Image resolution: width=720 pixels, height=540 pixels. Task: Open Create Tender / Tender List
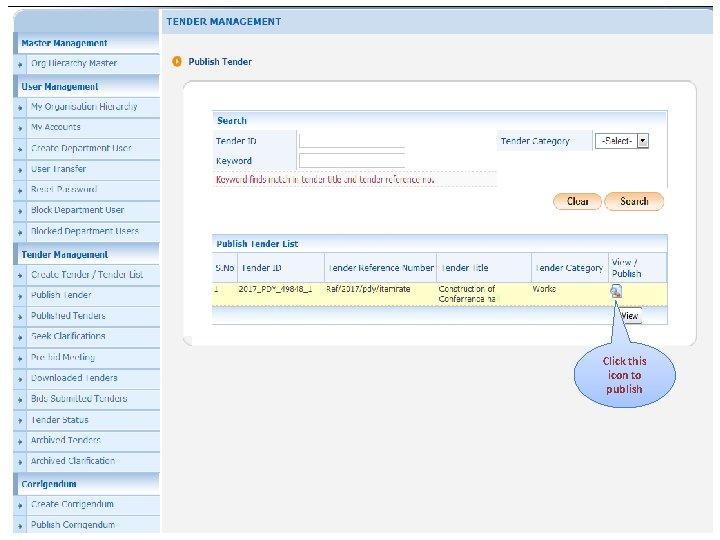click(87, 275)
